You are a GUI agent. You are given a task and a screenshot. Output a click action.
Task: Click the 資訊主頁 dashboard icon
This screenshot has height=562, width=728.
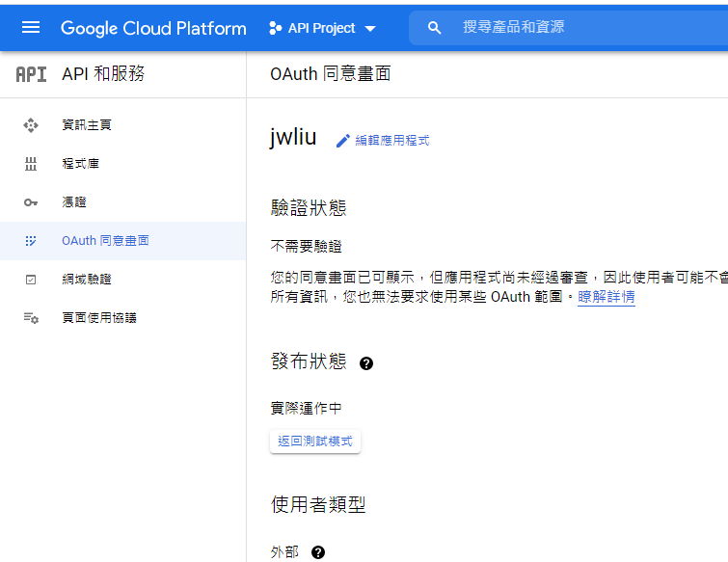pyautogui.click(x=31, y=125)
